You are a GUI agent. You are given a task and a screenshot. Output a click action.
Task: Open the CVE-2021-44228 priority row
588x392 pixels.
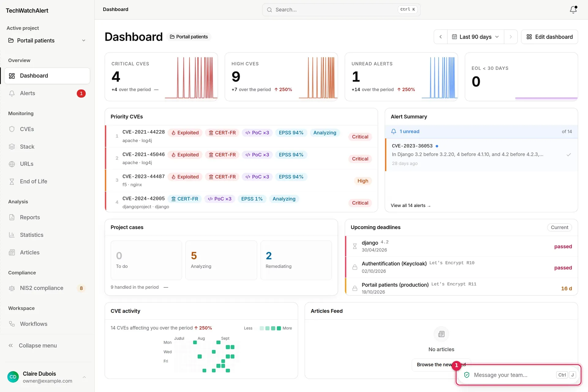pos(241,136)
